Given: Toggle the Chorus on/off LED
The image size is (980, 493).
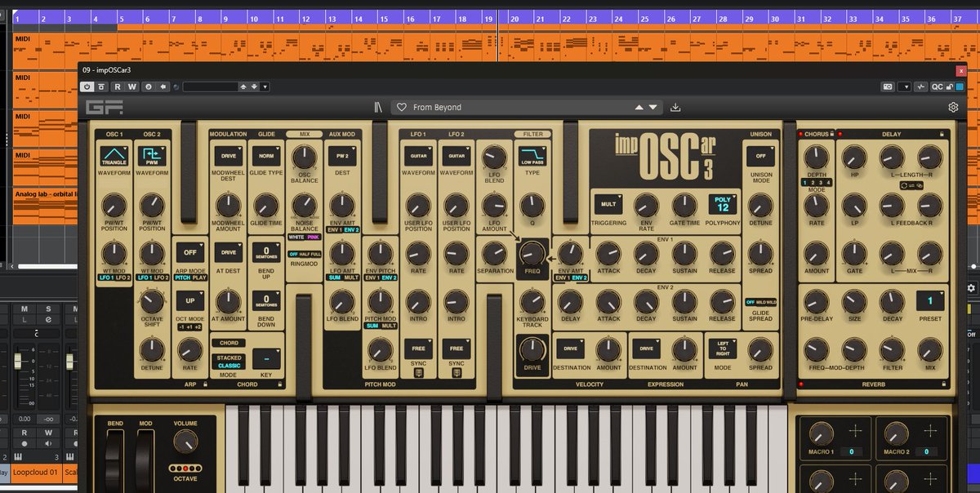Looking at the screenshot, I should (801, 134).
